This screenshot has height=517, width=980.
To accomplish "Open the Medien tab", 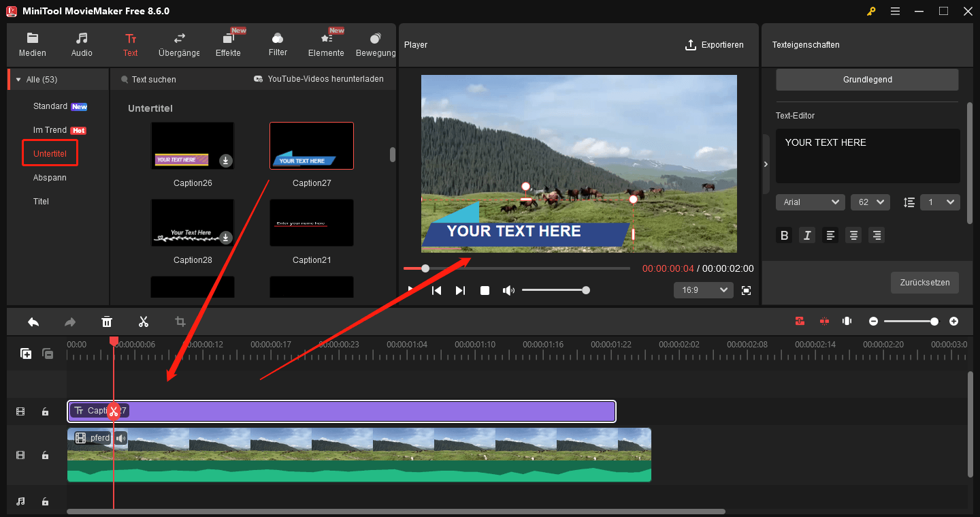I will click(33, 44).
